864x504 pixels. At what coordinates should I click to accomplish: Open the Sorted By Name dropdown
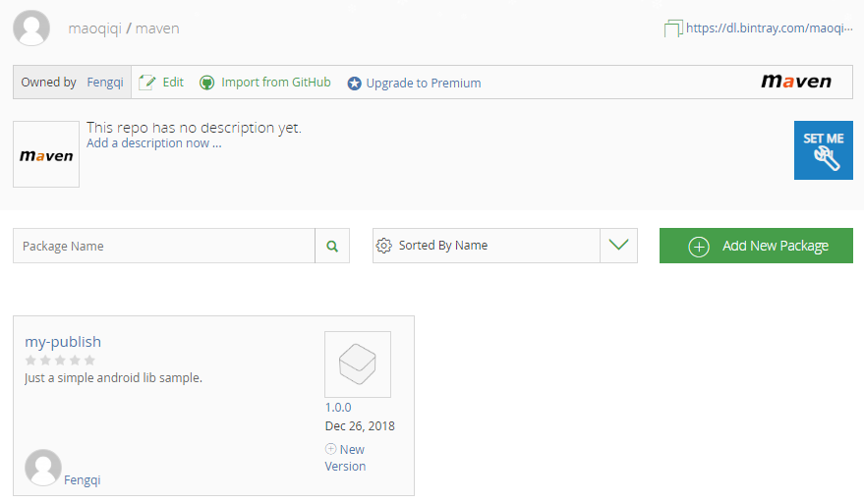pos(504,246)
